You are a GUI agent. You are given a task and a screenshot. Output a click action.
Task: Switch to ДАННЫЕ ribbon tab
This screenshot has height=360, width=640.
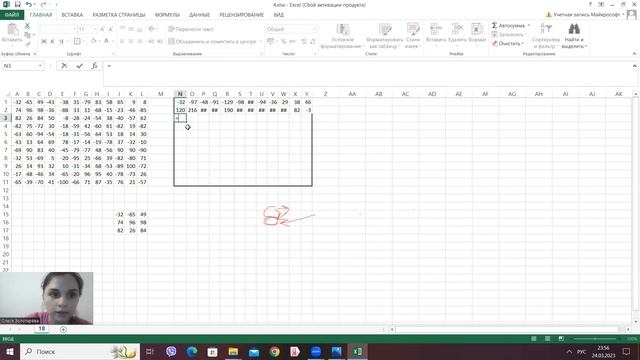[x=199, y=15]
